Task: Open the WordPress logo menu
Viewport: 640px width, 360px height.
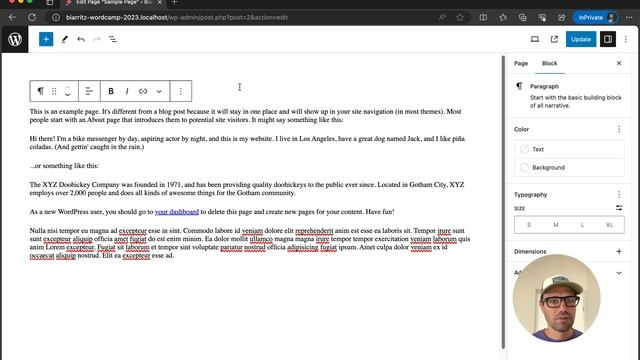Action: pyautogui.click(x=15, y=39)
